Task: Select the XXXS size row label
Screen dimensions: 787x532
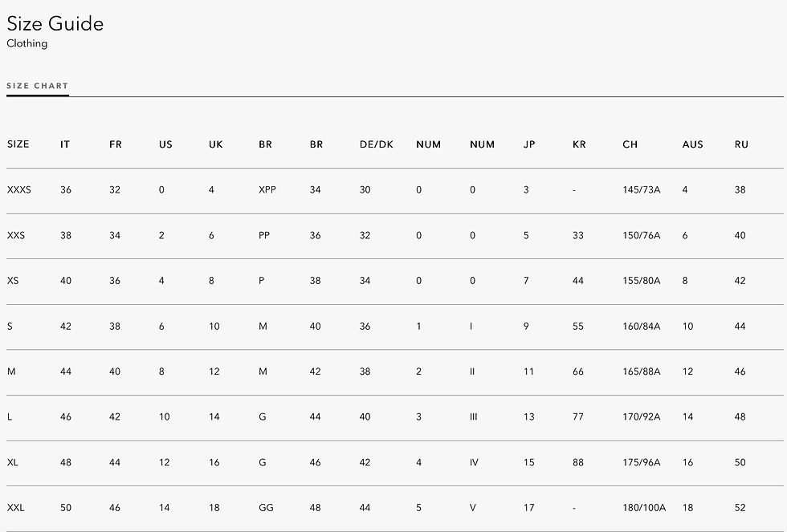Action: (x=19, y=190)
